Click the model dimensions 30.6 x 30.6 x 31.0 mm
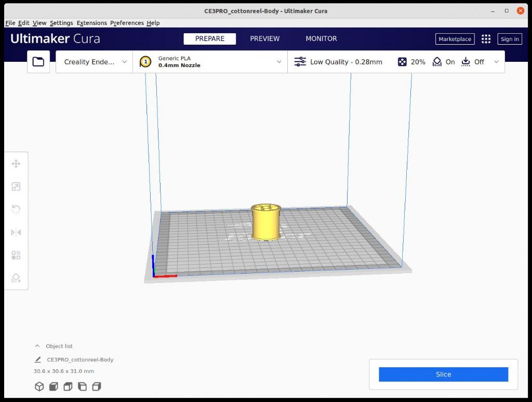 [x=64, y=371]
